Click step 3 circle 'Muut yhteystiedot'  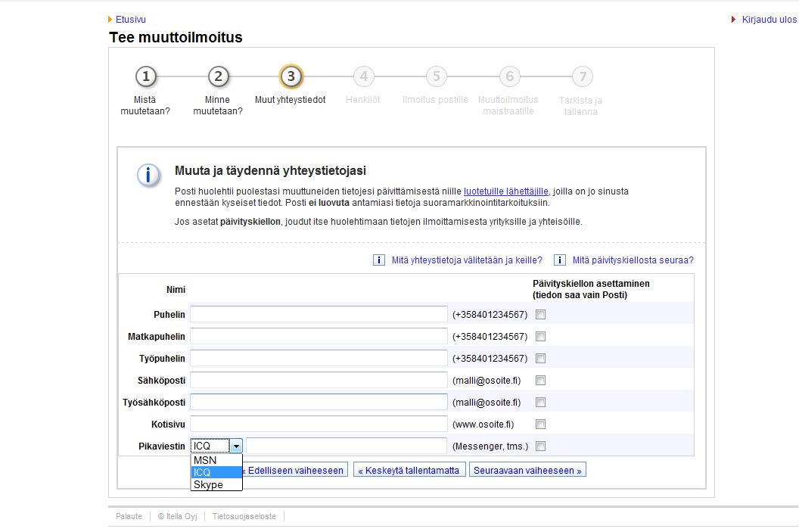click(291, 76)
